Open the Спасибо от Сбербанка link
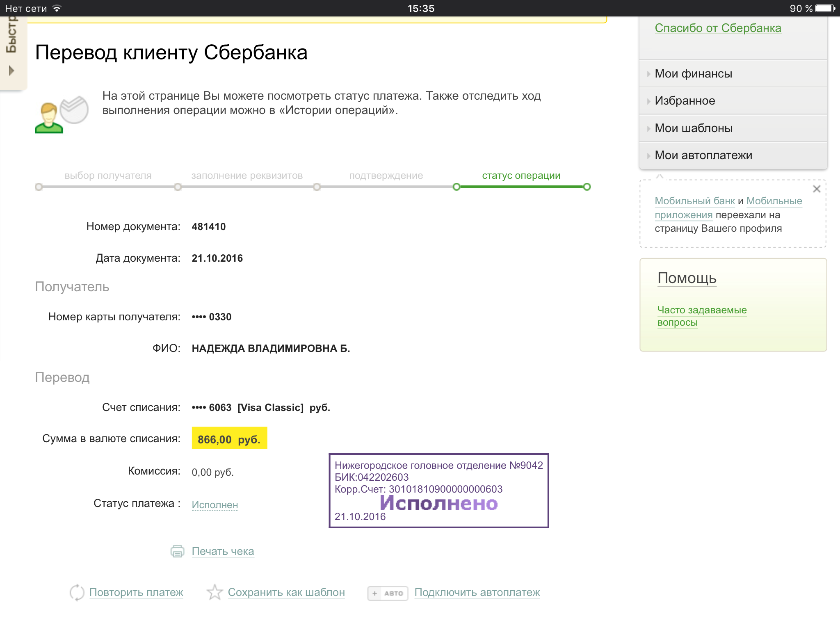Screen dimensions: 840x630 click(718, 28)
